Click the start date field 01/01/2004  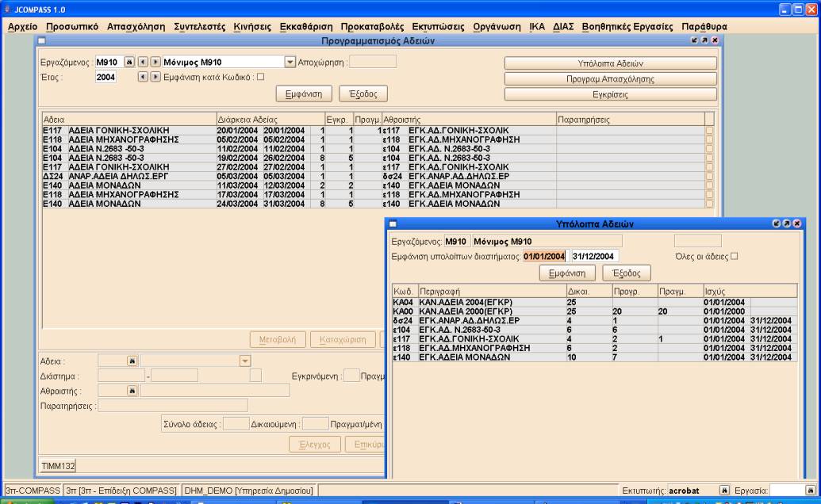[x=544, y=256]
